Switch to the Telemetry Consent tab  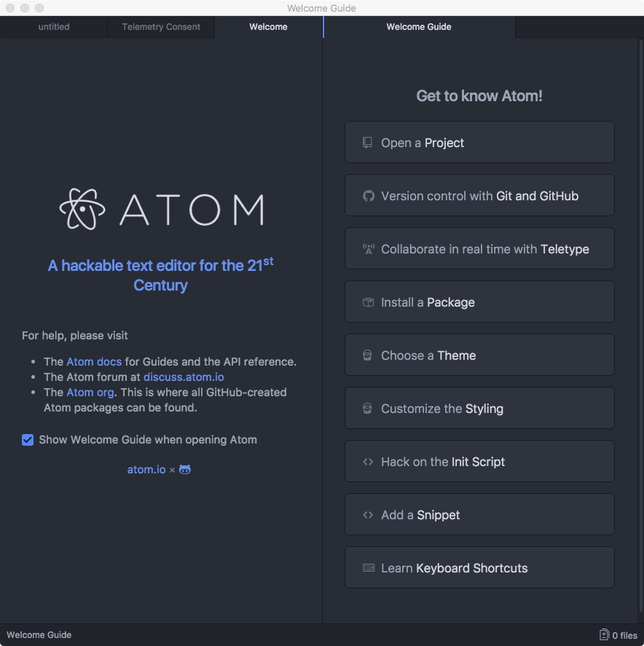(x=161, y=27)
